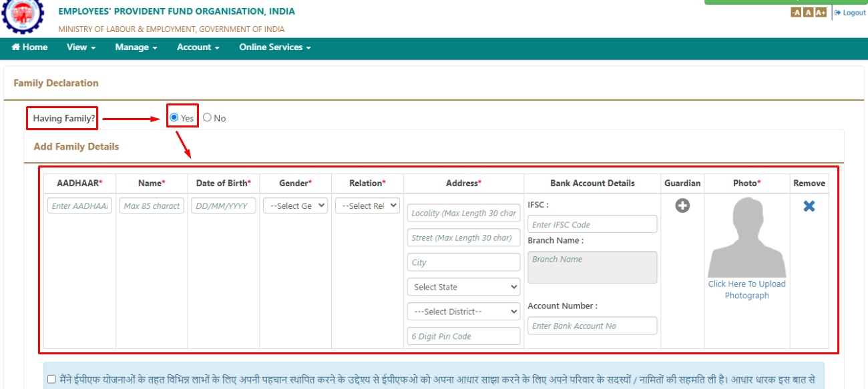Open the Select Relation dropdown
This screenshot has height=389, width=868.
(367, 206)
